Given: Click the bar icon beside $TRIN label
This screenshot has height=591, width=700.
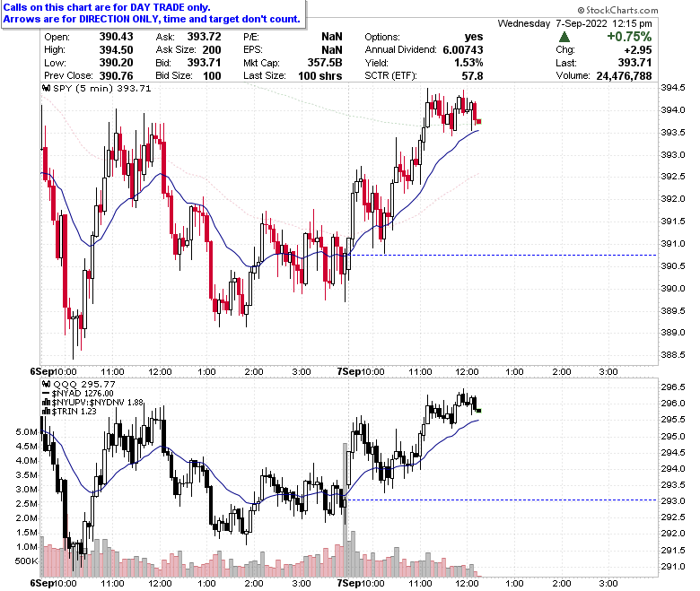Looking at the screenshot, I should [46, 412].
